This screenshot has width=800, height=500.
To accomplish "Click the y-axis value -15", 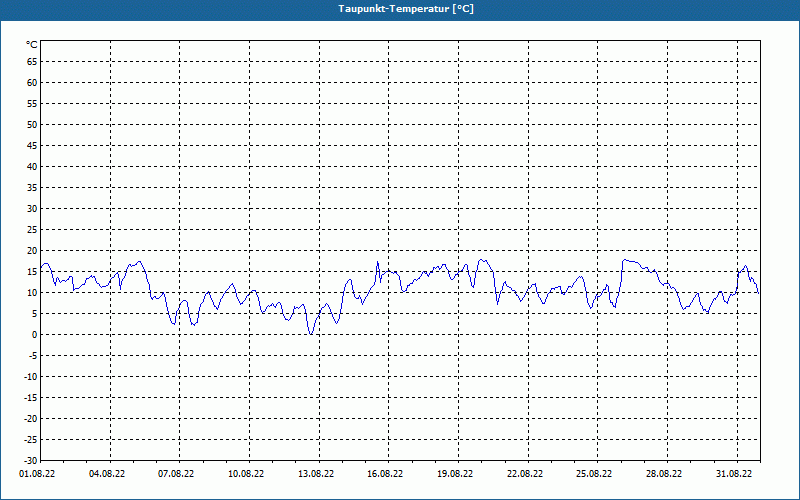I will coord(31,397).
